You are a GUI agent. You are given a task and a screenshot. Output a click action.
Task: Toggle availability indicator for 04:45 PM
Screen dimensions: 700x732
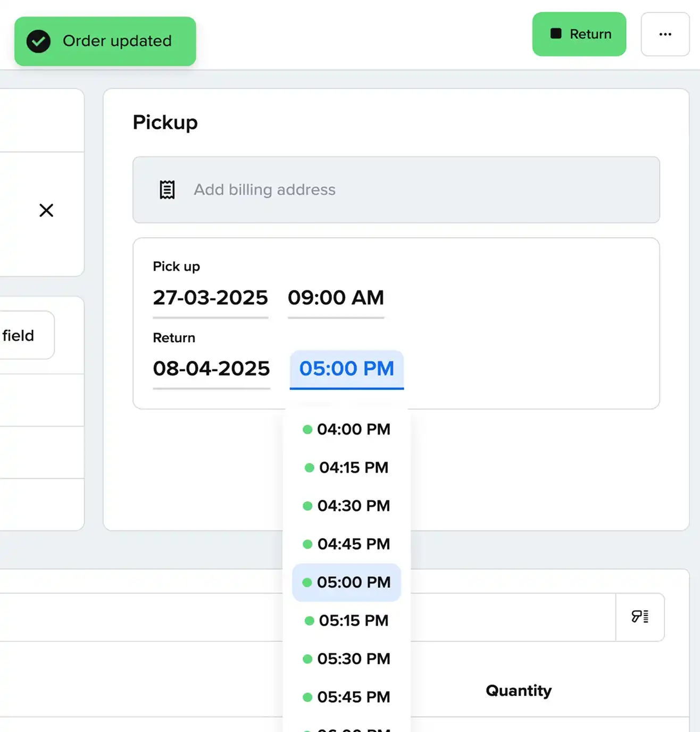(307, 544)
